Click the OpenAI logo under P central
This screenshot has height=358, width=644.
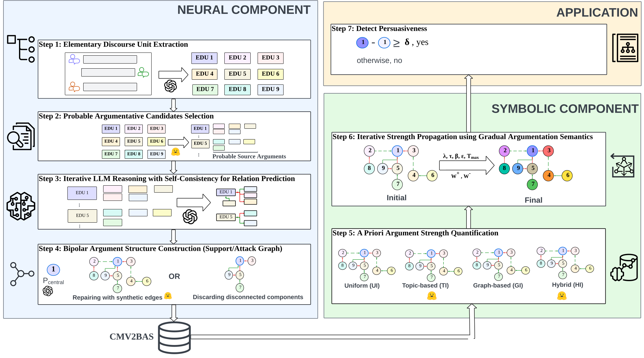pos(48,291)
